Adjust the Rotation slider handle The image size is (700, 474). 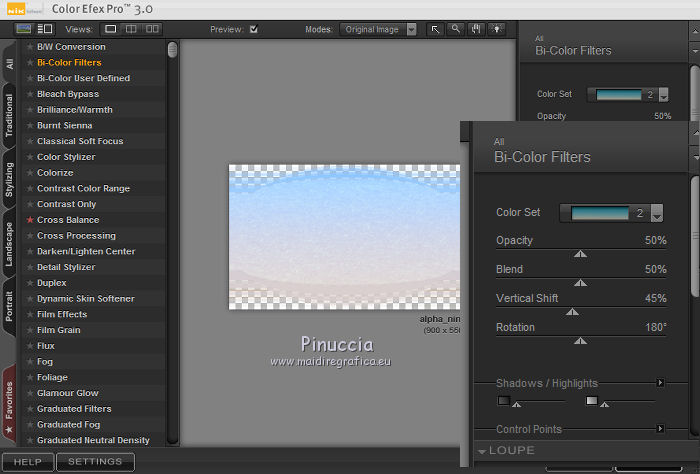(x=580, y=341)
